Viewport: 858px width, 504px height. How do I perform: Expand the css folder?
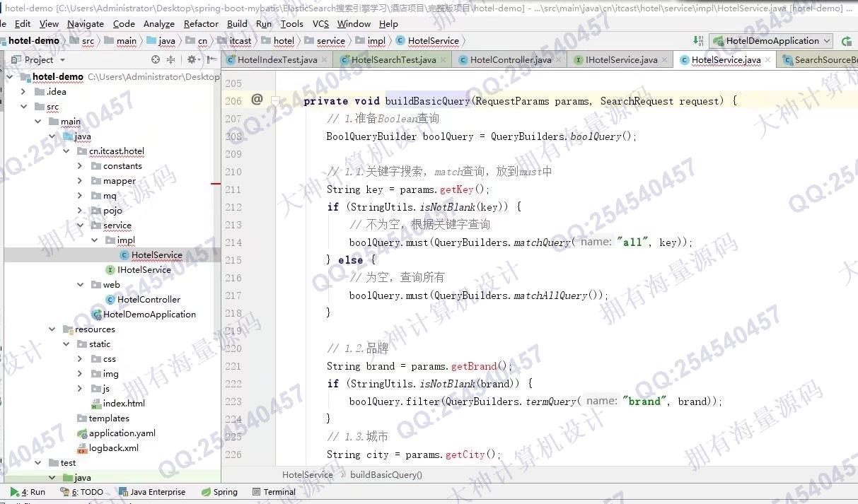[80, 358]
